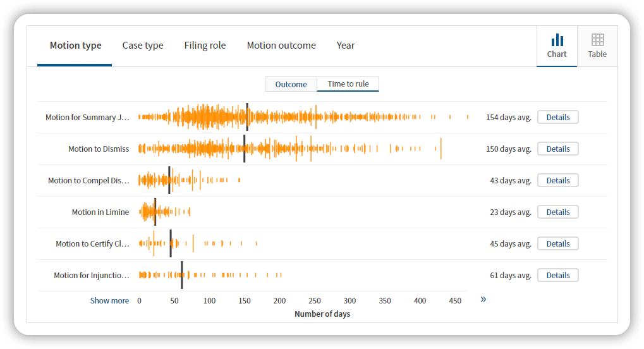This screenshot has width=644, height=349.
Task: Open the Case type tab
Action: (x=143, y=46)
